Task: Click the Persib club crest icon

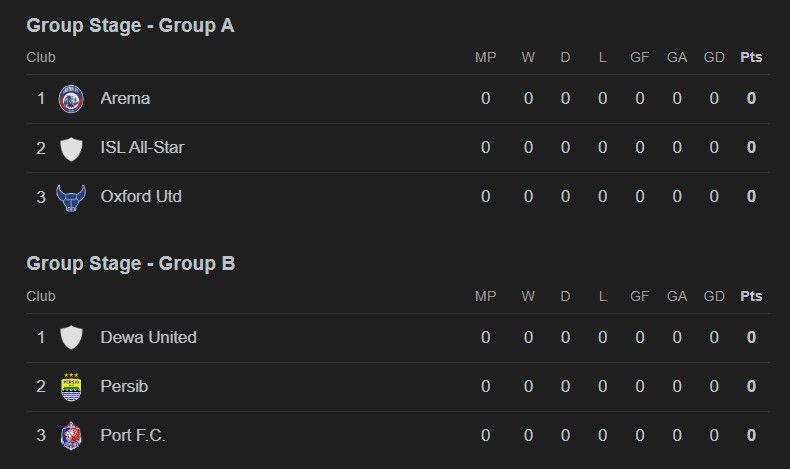Action: [x=71, y=387]
